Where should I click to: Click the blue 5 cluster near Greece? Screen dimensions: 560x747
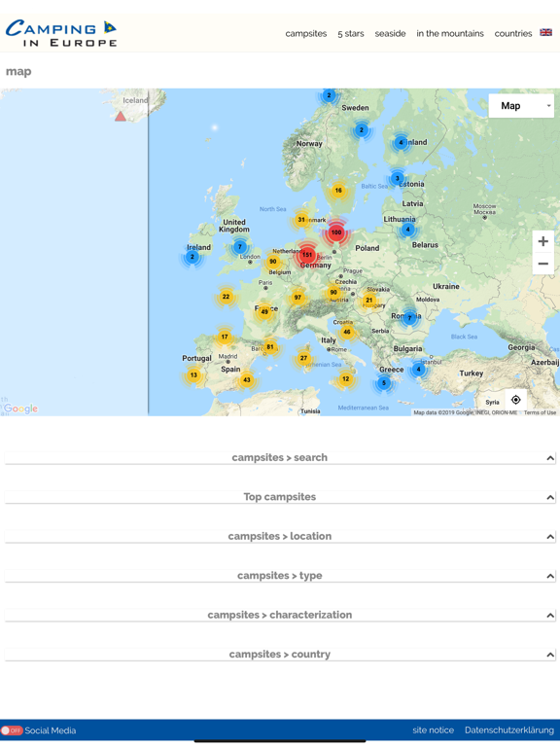[384, 382]
